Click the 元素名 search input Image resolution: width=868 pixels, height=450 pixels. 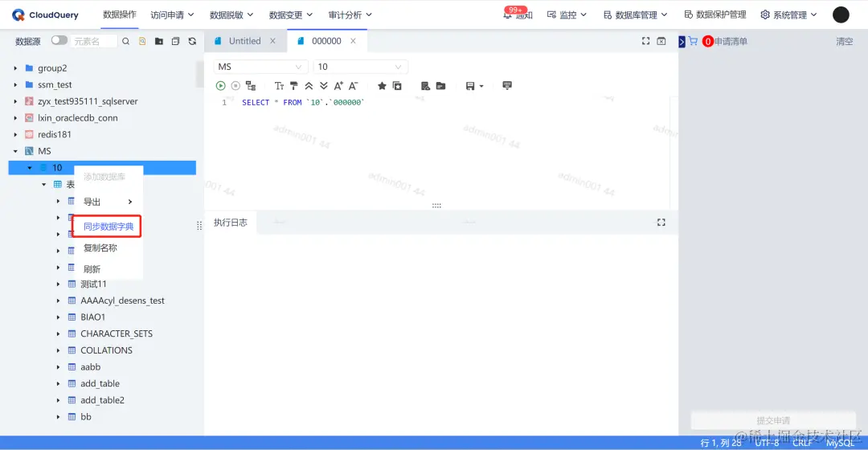coord(94,42)
